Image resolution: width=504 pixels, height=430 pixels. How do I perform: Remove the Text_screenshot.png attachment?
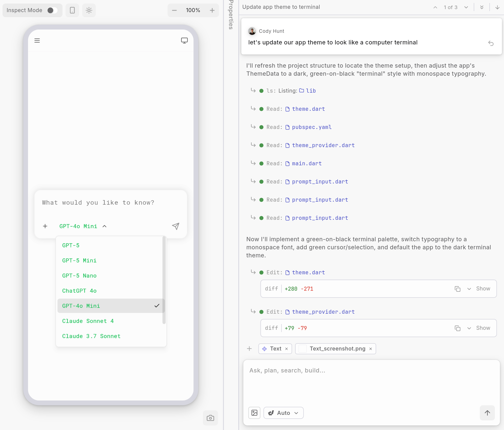coord(371,349)
